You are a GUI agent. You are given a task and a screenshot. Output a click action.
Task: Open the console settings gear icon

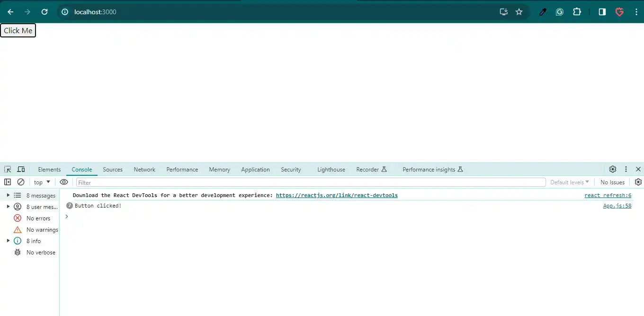point(638,182)
